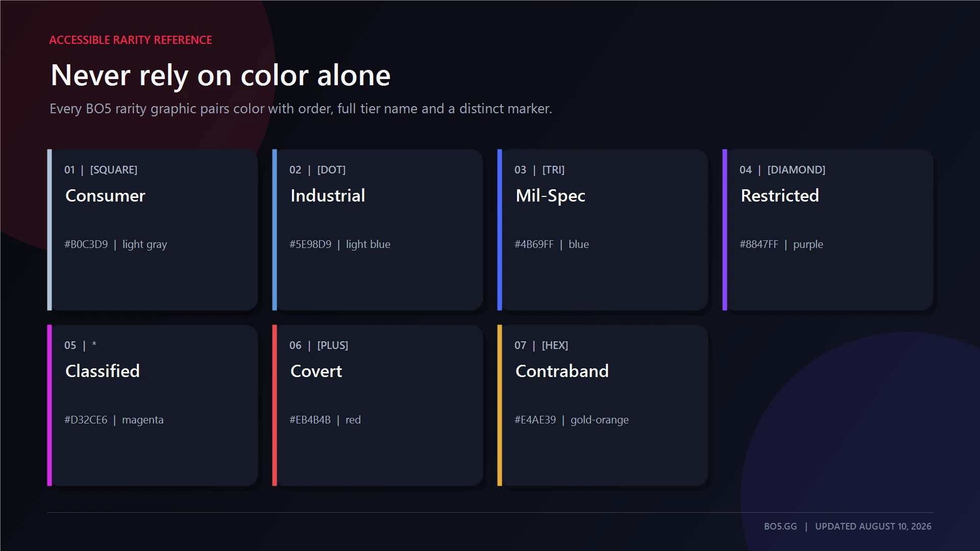Click the '02 | [DOT]' marker label
This screenshot has height=551, width=980.
point(317,170)
